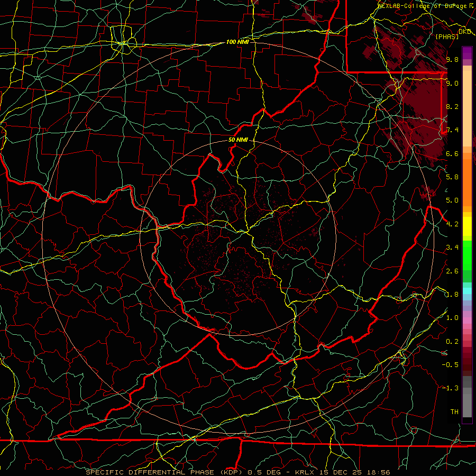Click the 3.4 scale value
Screen dimensions: 476x476
[x=452, y=248]
